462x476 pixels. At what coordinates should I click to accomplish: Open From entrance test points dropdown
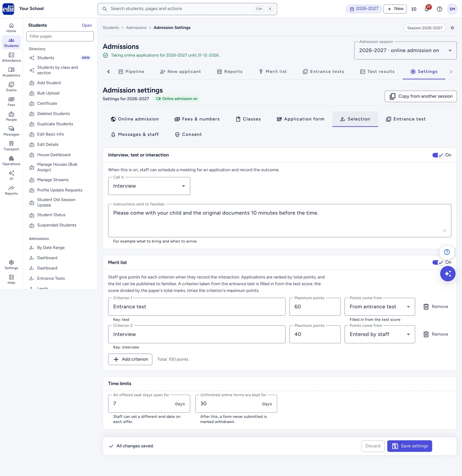pyautogui.click(x=380, y=307)
